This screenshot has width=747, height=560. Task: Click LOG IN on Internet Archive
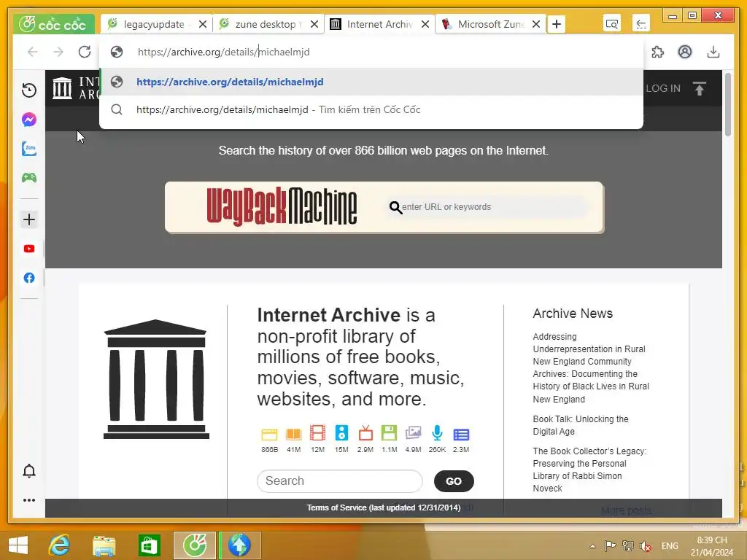coord(662,88)
